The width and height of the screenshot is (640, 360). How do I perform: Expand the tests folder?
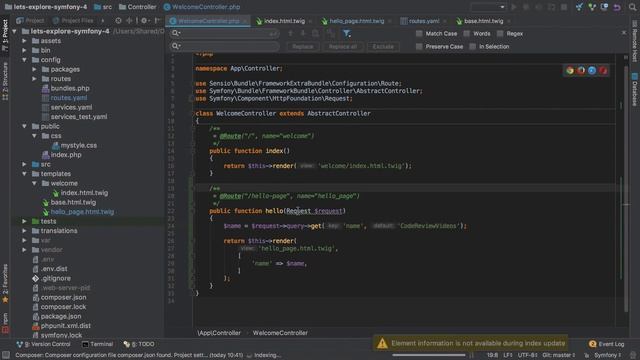click(24, 221)
